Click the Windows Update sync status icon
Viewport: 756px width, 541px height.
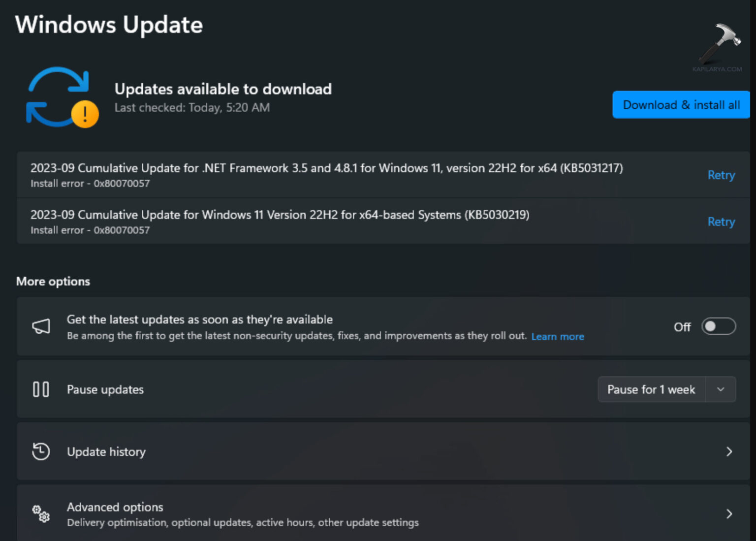coord(58,96)
